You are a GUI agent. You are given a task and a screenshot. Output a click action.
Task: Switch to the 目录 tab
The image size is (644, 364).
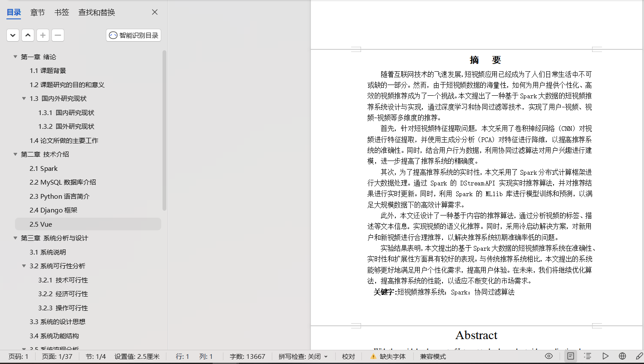14,12
